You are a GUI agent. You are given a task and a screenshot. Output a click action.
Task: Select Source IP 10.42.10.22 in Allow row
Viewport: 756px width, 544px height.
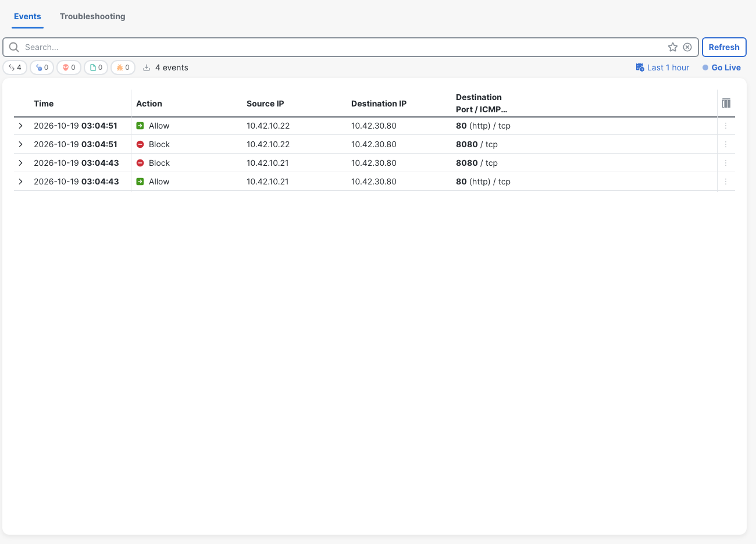pyautogui.click(x=268, y=126)
